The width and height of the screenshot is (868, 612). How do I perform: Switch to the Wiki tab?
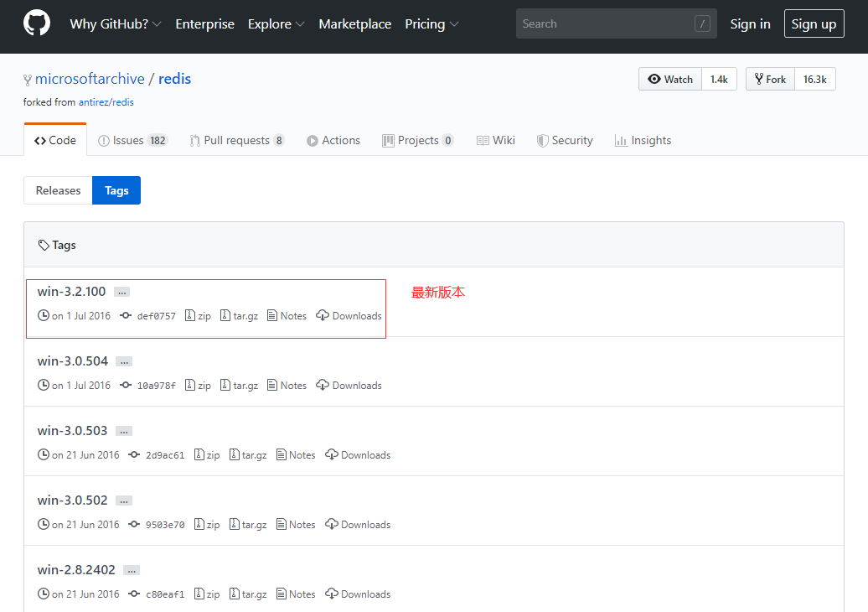coord(496,140)
